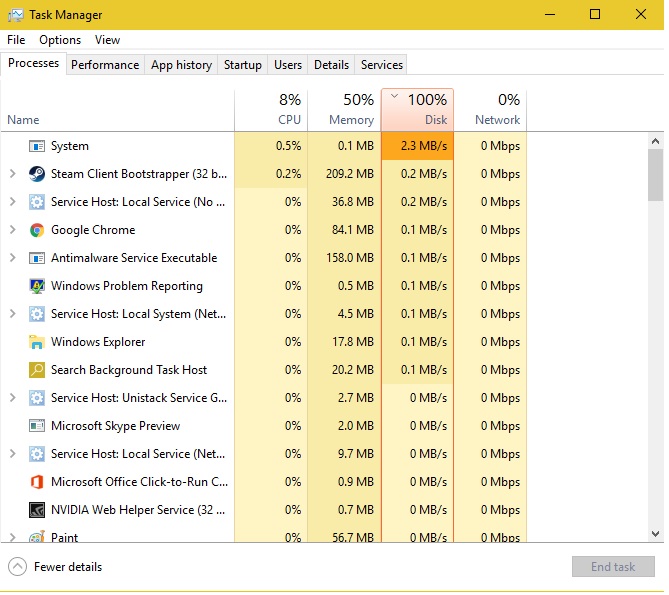Open the Options menu
669x595 pixels.
60,40
